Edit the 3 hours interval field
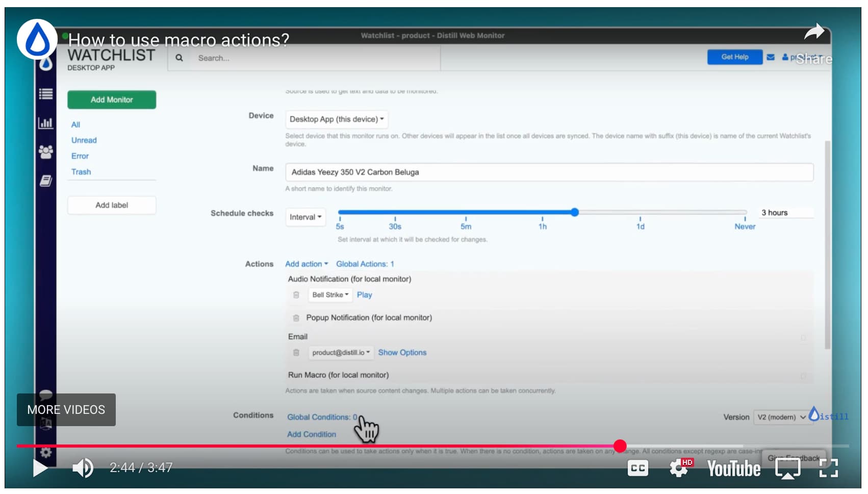Image resolution: width=868 pixels, height=494 pixels. pyautogui.click(x=785, y=213)
